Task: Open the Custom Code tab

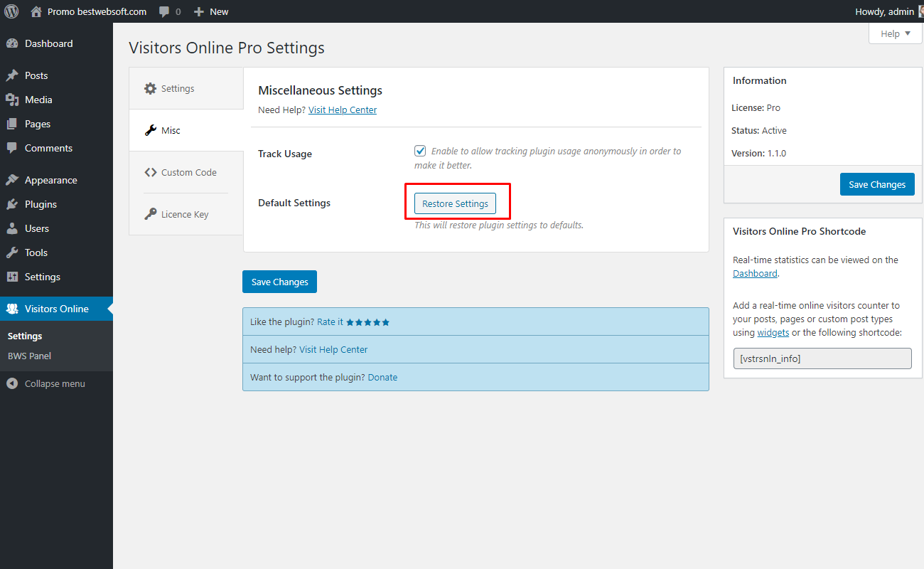Action: pos(186,172)
